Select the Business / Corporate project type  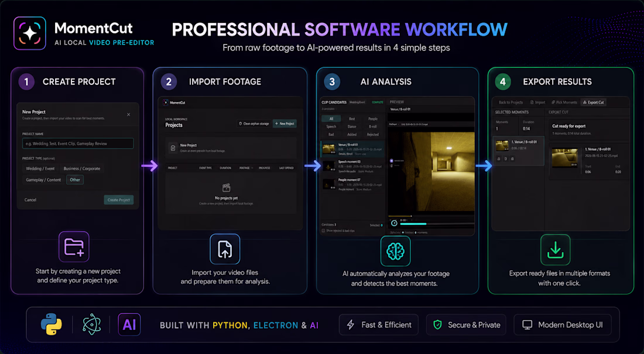coord(82,169)
